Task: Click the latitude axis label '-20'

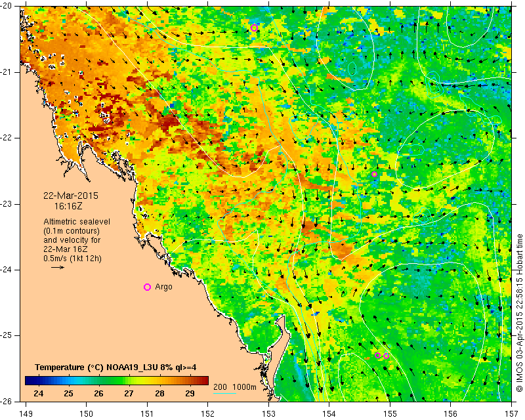Action: click(x=6, y=7)
